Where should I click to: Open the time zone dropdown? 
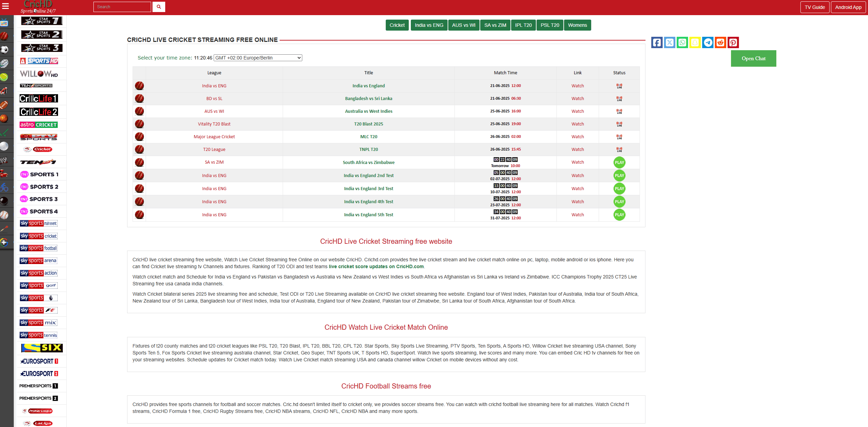tap(258, 58)
